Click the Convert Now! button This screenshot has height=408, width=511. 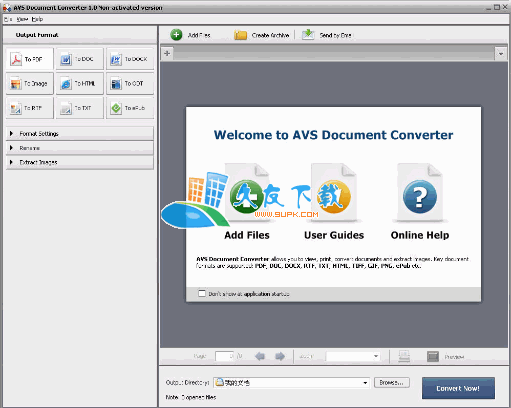pyautogui.click(x=458, y=388)
